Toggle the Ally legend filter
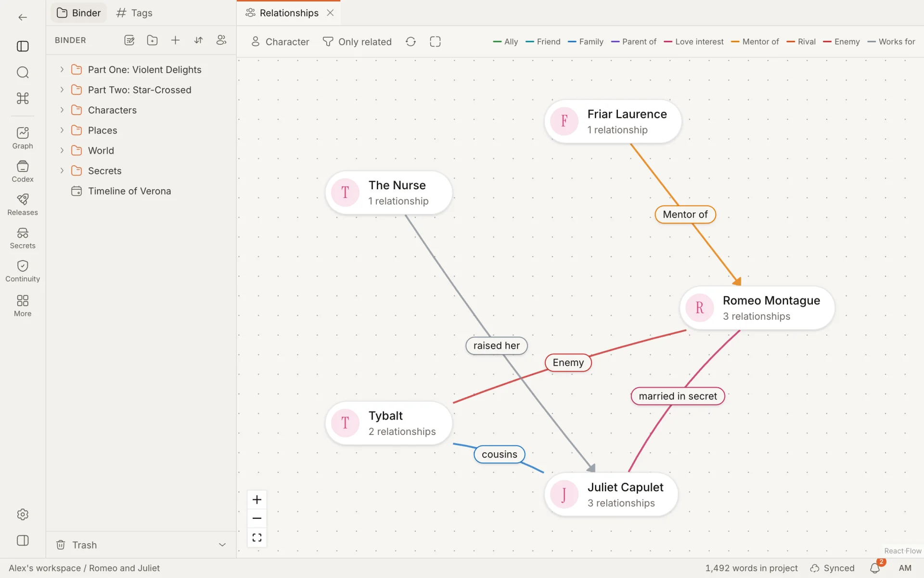The width and height of the screenshot is (924, 578). 505,42
